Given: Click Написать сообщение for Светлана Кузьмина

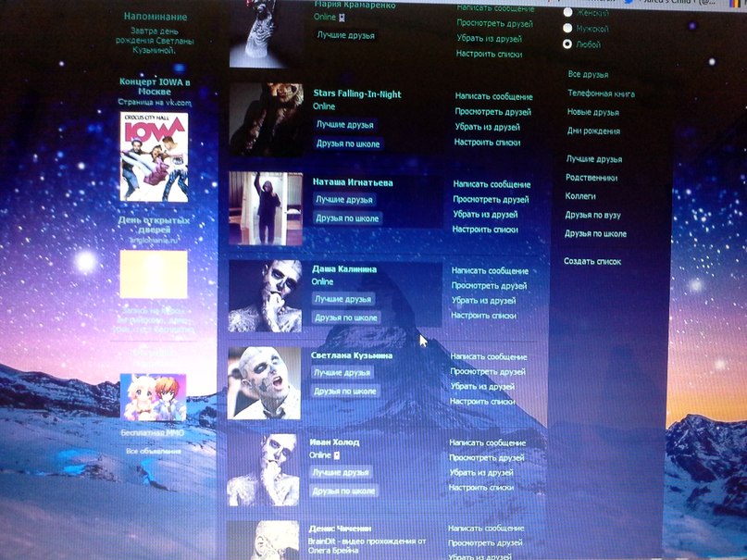Looking at the screenshot, I should [489, 356].
